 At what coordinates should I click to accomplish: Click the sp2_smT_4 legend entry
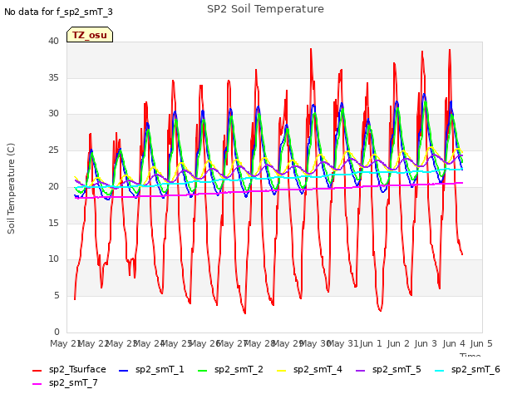(x=309, y=369)
